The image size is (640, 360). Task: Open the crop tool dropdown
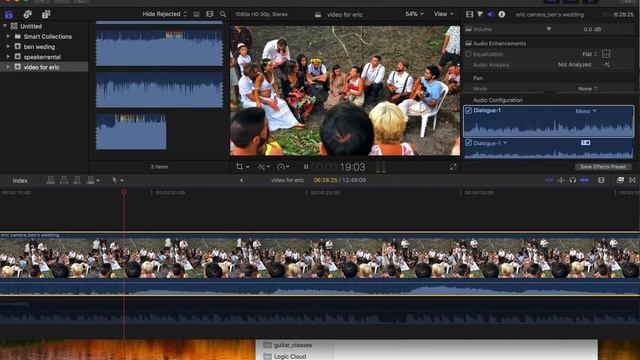pyautogui.click(x=242, y=167)
